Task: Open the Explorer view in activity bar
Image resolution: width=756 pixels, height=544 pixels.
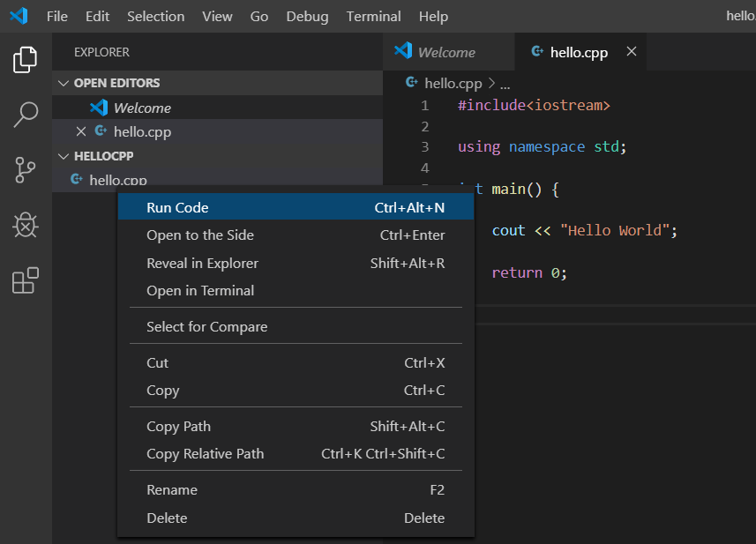Action: pyautogui.click(x=25, y=60)
